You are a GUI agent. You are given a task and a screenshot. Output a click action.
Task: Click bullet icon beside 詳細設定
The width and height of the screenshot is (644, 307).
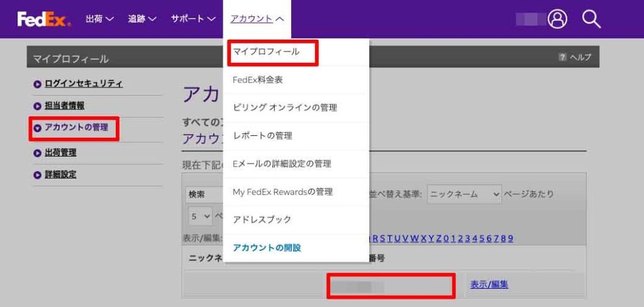pos(37,175)
